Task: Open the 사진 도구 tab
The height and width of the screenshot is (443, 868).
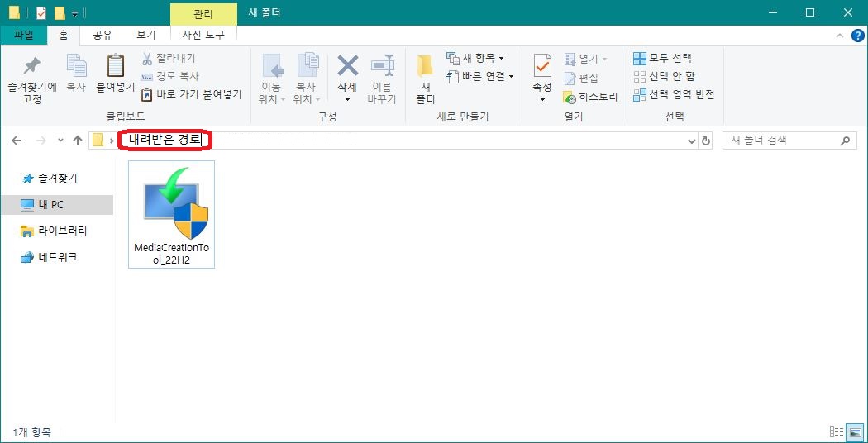Action: (203, 35)
